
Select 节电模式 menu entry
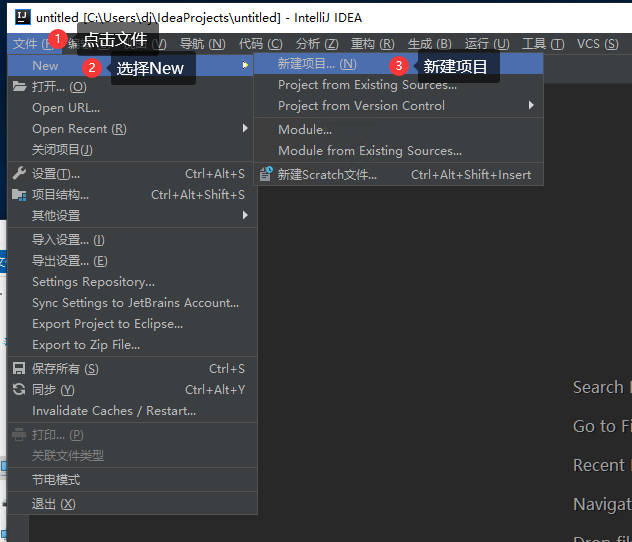pos(132,480)
